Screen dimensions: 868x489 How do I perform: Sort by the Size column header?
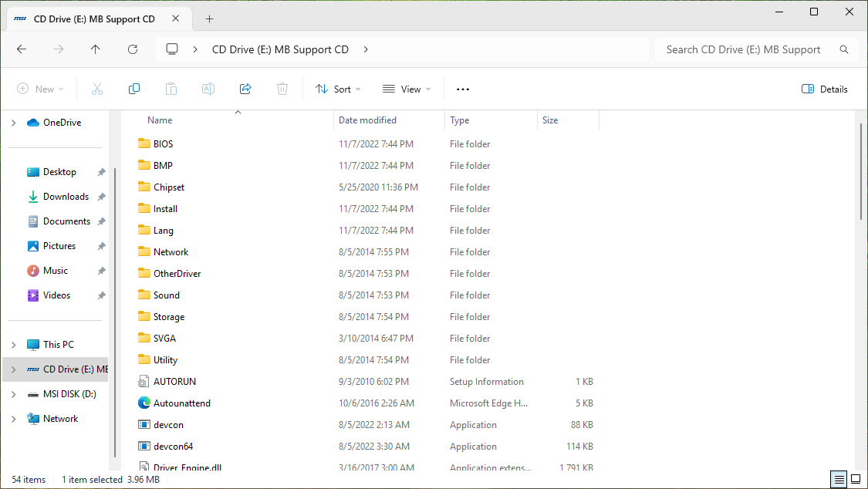(x=550, y=120)
